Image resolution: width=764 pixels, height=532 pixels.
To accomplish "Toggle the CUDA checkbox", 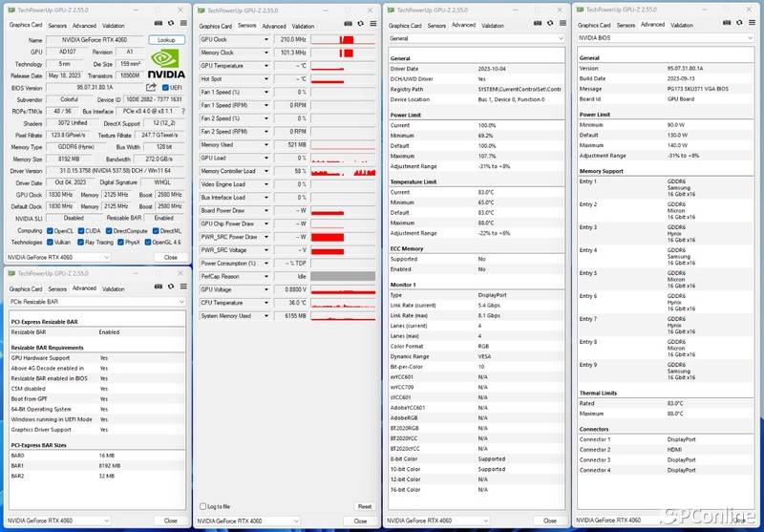I will click(81, 231).
